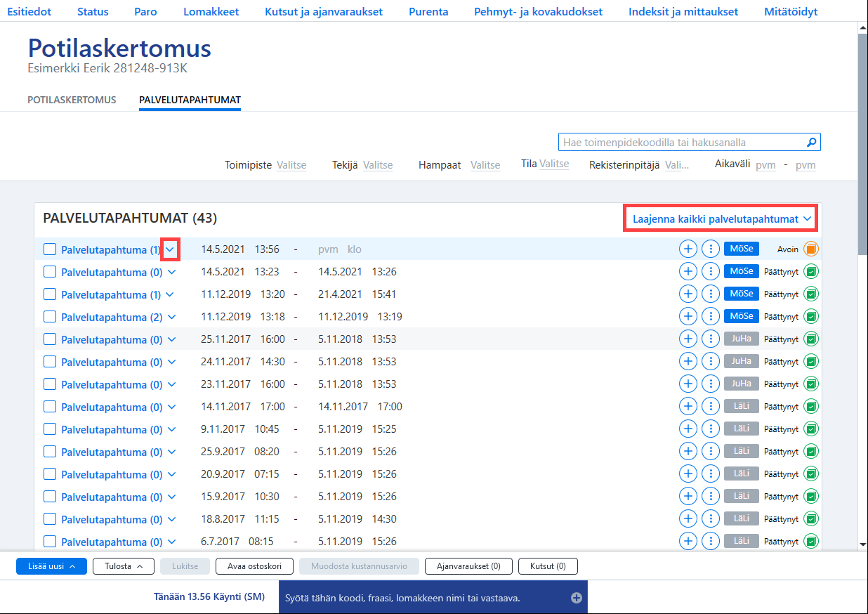Click green status icon on 25.11.2017 row
The image size is (868, 614).
tap(811, 339)
